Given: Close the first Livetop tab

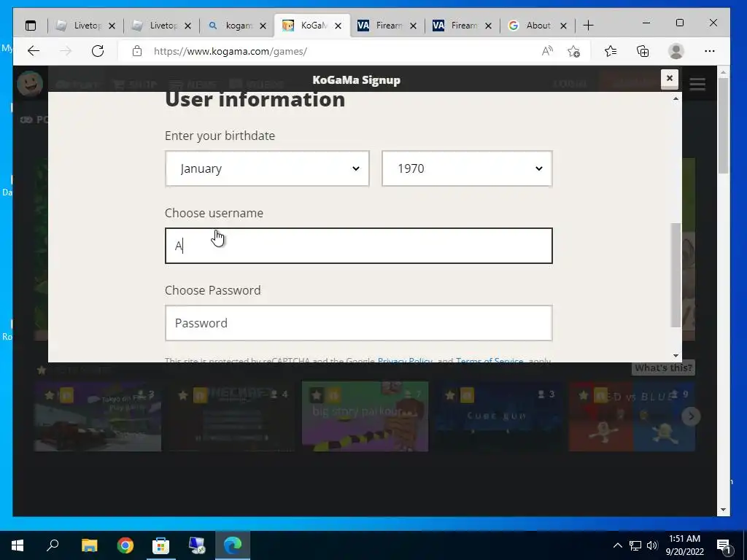Looking at the screenshot, I should pos(112,26).
